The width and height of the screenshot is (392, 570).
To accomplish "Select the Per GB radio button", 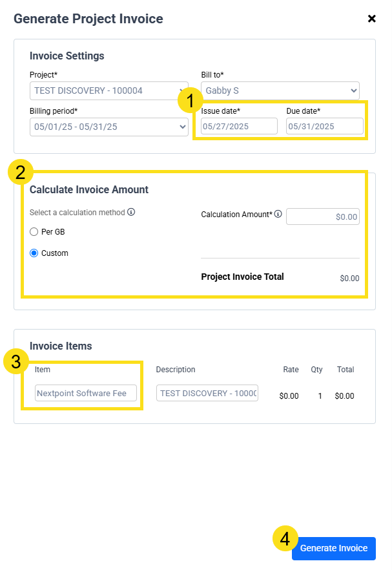I will click(x=34, y=232).
